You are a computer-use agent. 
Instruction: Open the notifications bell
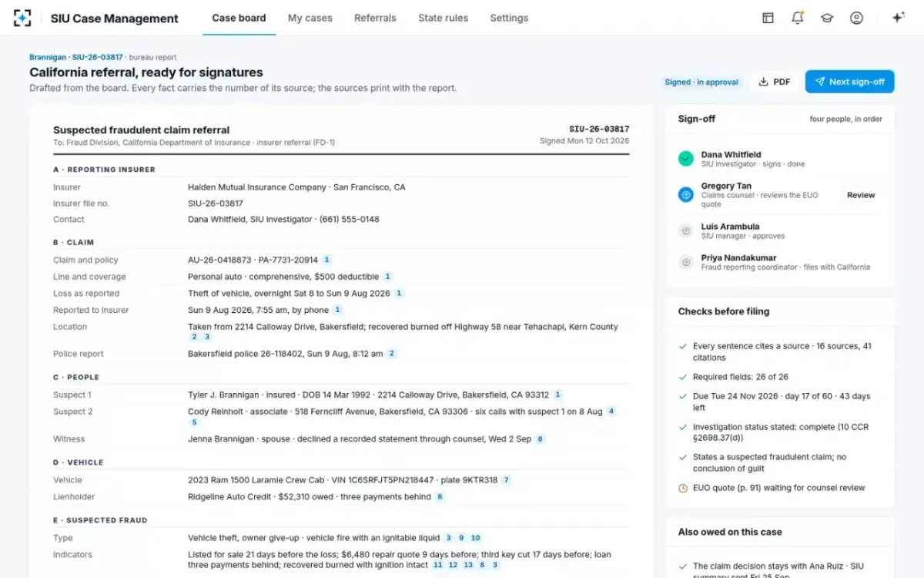click(x=798, y=18)
